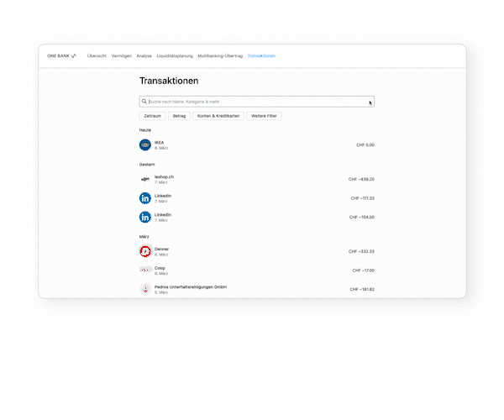Click the CHF −17.00 amount

tap(363, 270)
